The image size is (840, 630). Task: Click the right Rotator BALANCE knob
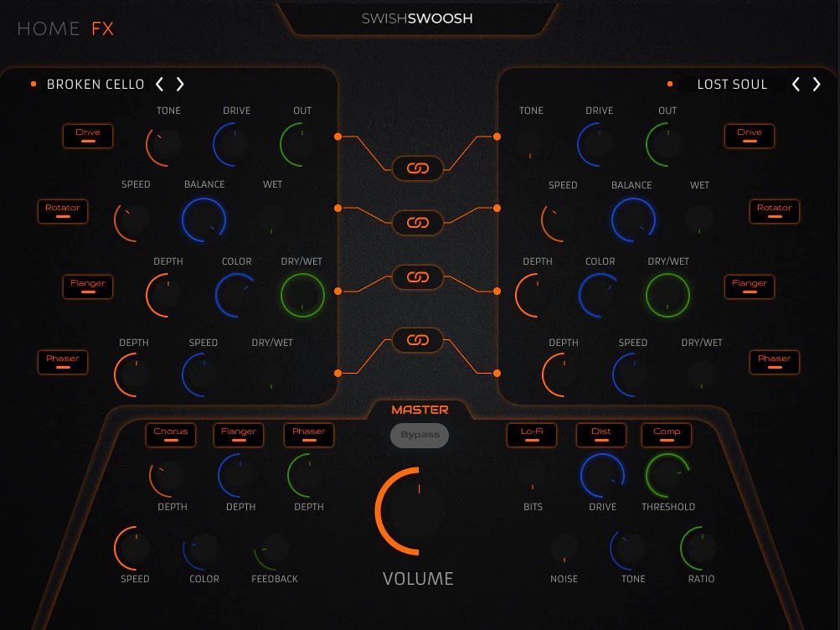coord(634,220)
